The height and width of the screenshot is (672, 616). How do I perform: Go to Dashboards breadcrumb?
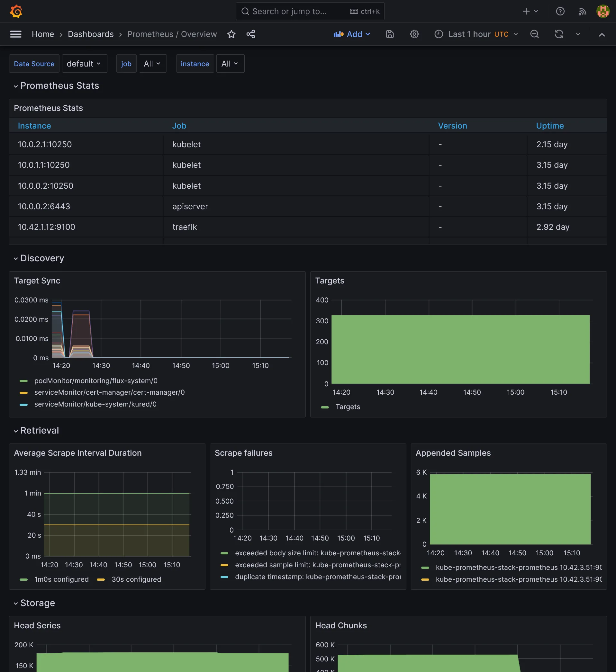91,34
